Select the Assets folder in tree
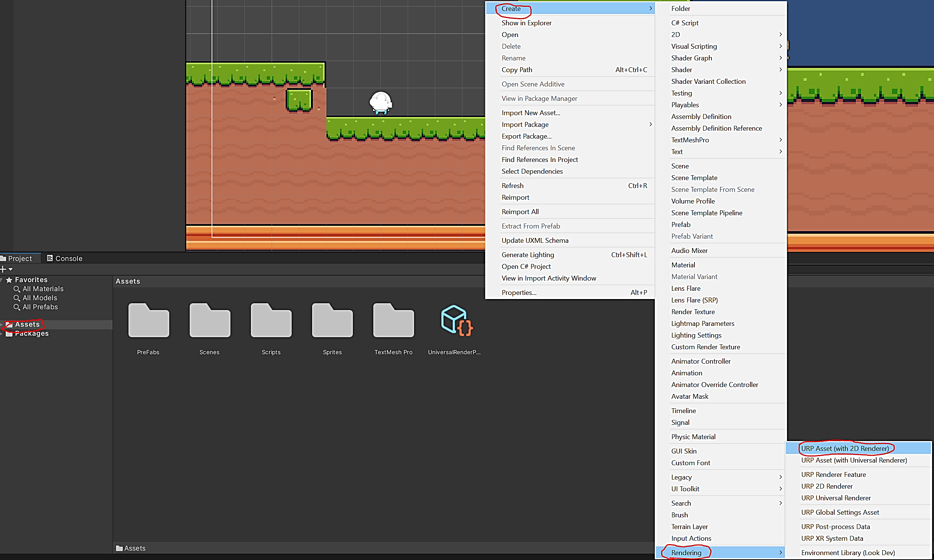 [x=27, y=324]
